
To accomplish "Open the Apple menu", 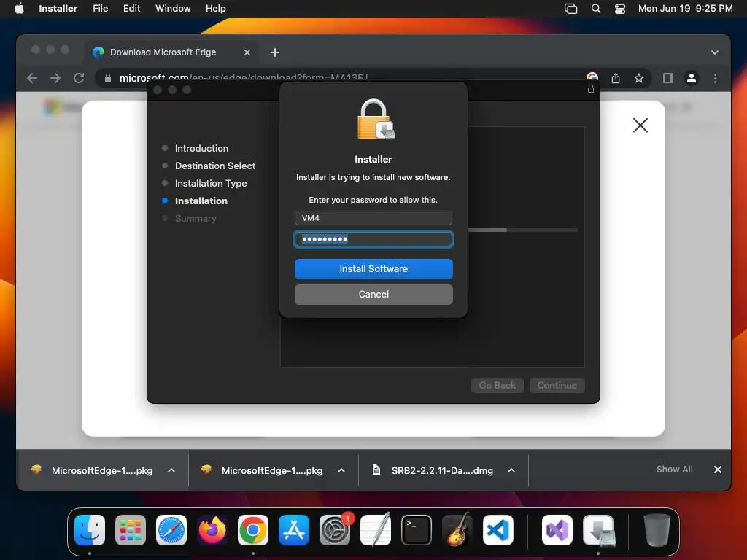I will (x=19, y=9).
